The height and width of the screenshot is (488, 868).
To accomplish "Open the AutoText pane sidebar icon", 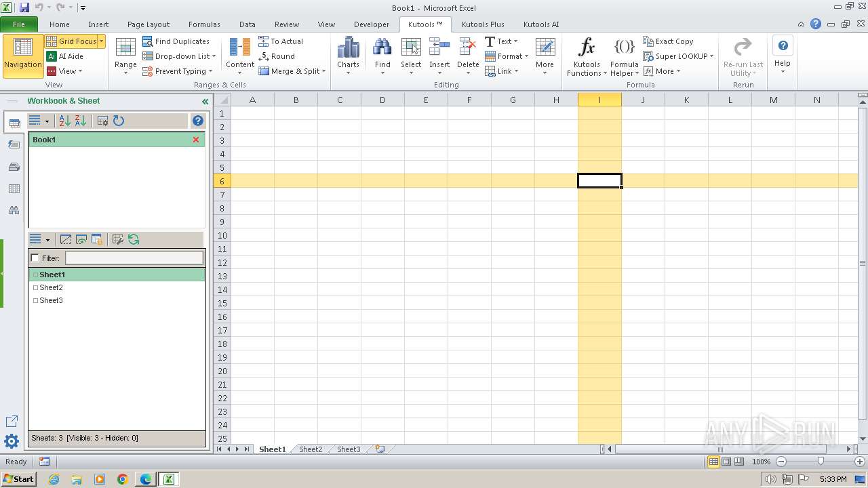I will 14,145.
